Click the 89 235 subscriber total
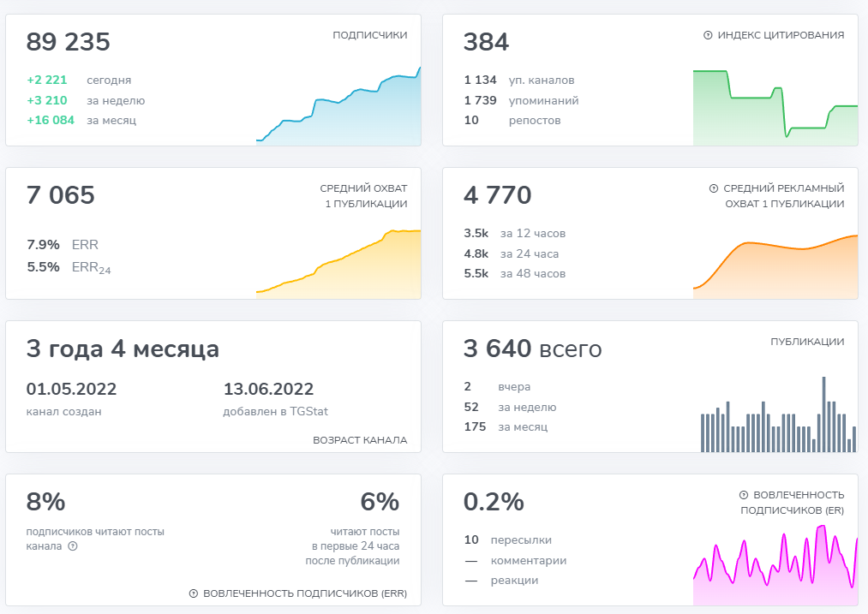This screenshot has height=614, width=868. click(69, 42)
